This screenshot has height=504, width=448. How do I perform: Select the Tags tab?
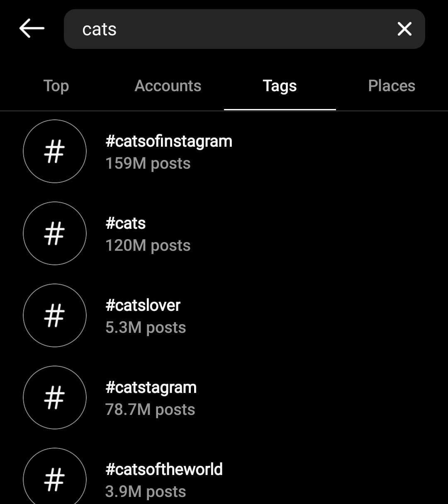point(280,86)
